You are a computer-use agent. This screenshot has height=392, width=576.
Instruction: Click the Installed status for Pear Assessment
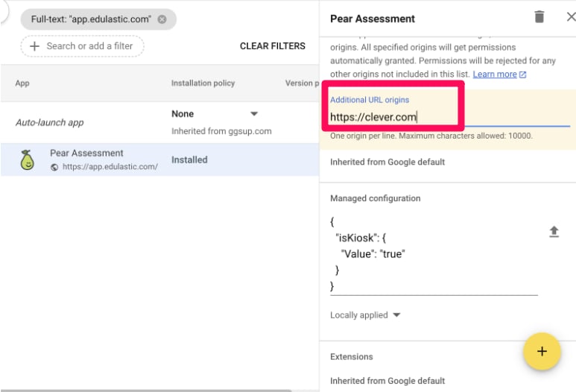point(189,159)
